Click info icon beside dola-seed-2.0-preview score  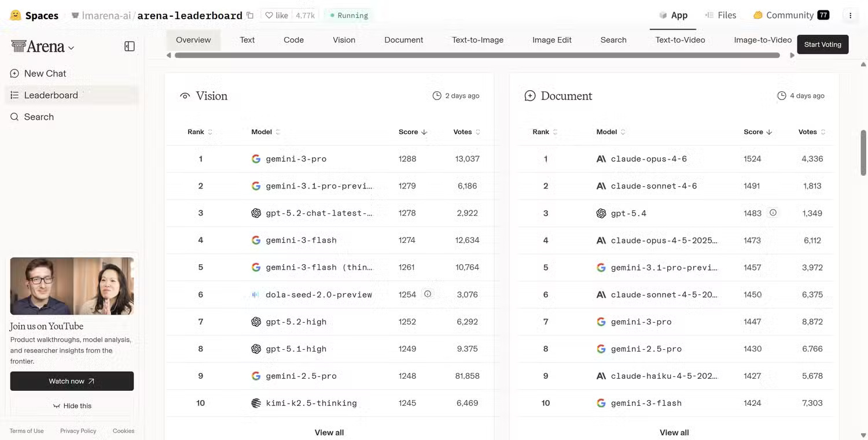pyautogui.click(x=428, y=294)
